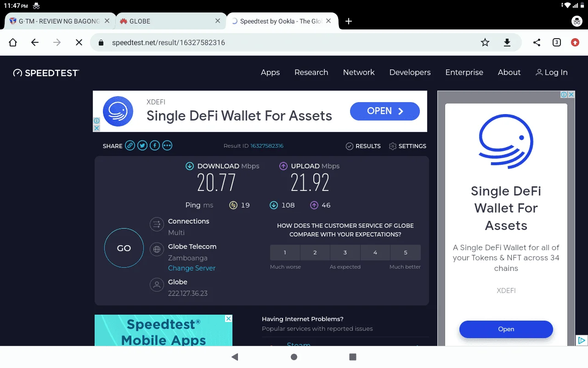Screen dimensions: 588x368
Task: Click the globe server icon
Action: [x=157, y=249]
